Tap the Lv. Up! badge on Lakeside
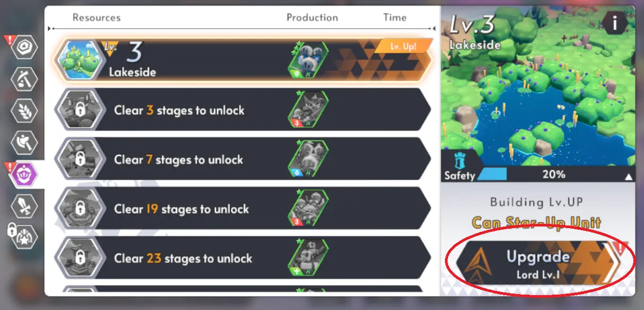This screenshot has width=644, height=310. [x=404, y=47]
